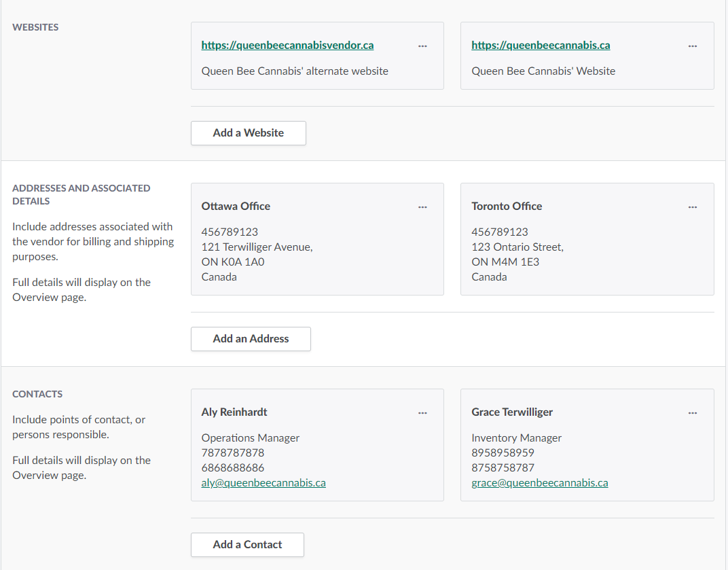Image resolution: width=728 pixels, height=570 pixels.
Task: Visit the https://queenbeecannabis.ca link
Action: [x=541, y=46]
